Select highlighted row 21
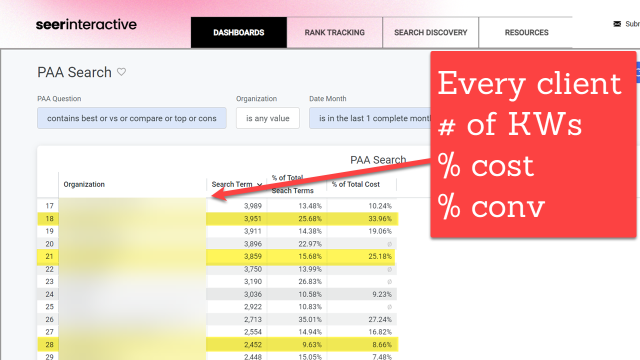 click(216, 256)
